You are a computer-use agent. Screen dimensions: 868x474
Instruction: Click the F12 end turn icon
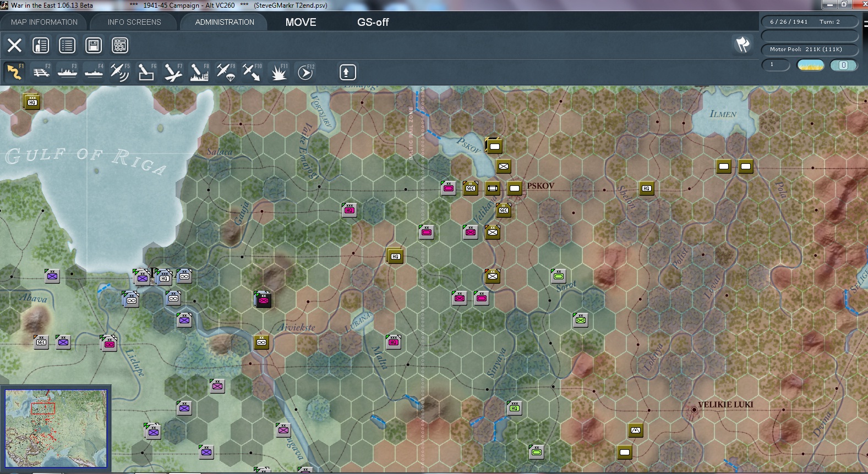(x=305, y=72)
